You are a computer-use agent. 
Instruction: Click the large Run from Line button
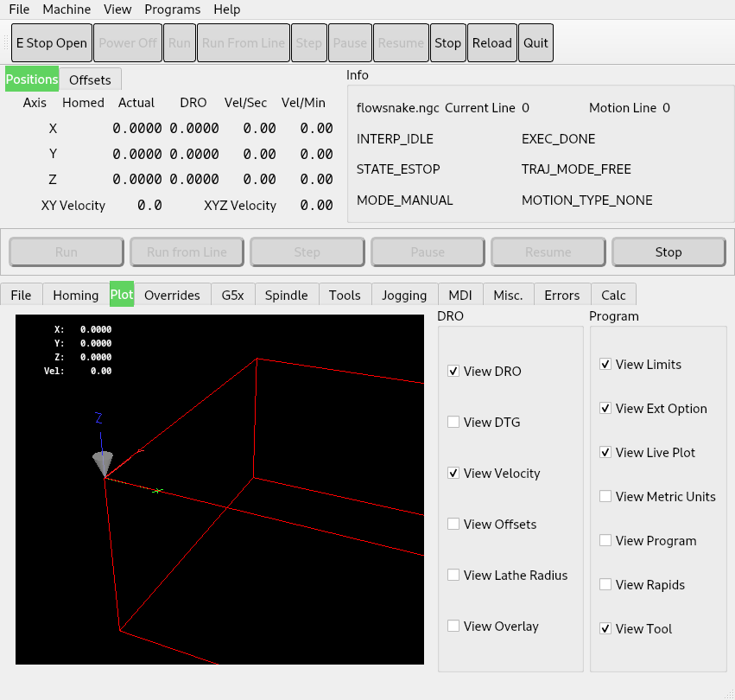tap(187, 252)
